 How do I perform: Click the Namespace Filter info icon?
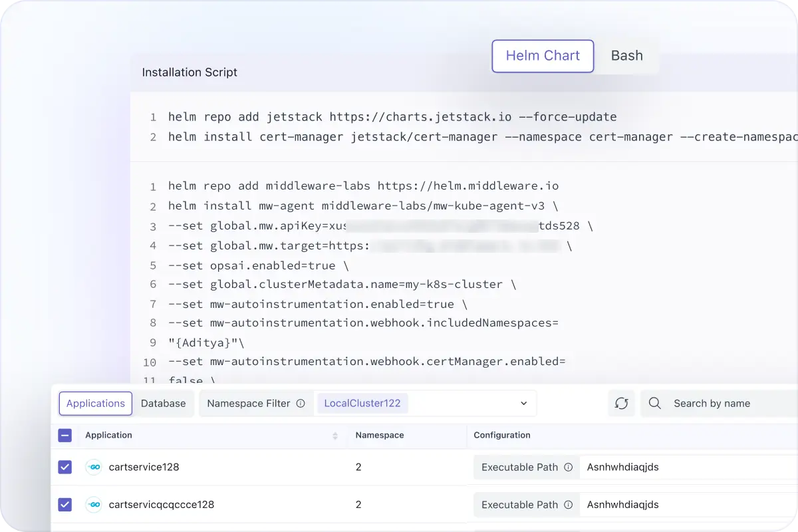(301, 403)
